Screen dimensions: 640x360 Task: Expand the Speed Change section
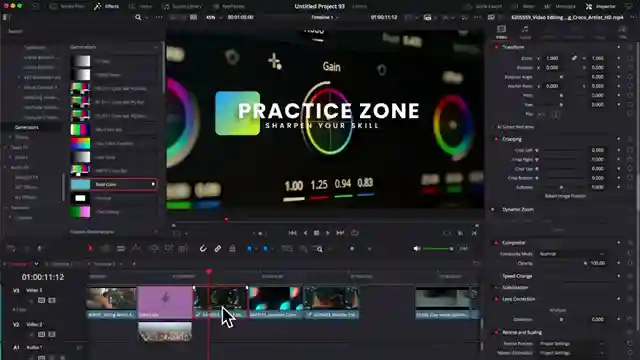tap(517, 276)
